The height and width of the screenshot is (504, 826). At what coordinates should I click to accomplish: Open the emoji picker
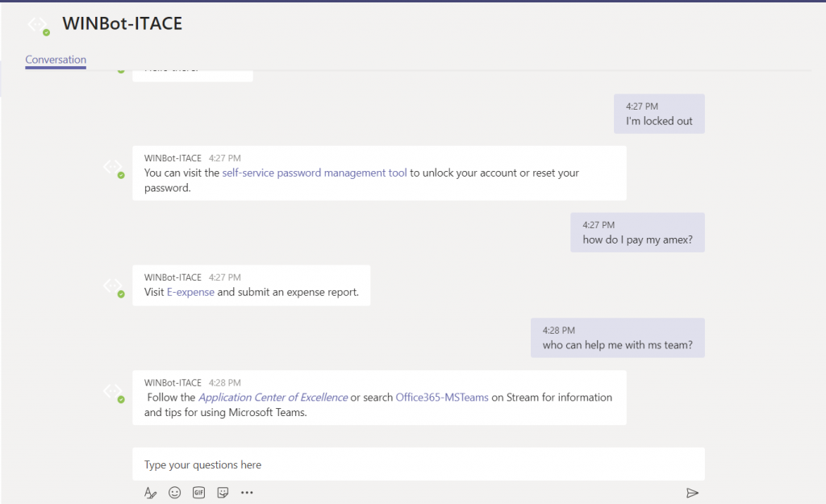pos(174,493)
